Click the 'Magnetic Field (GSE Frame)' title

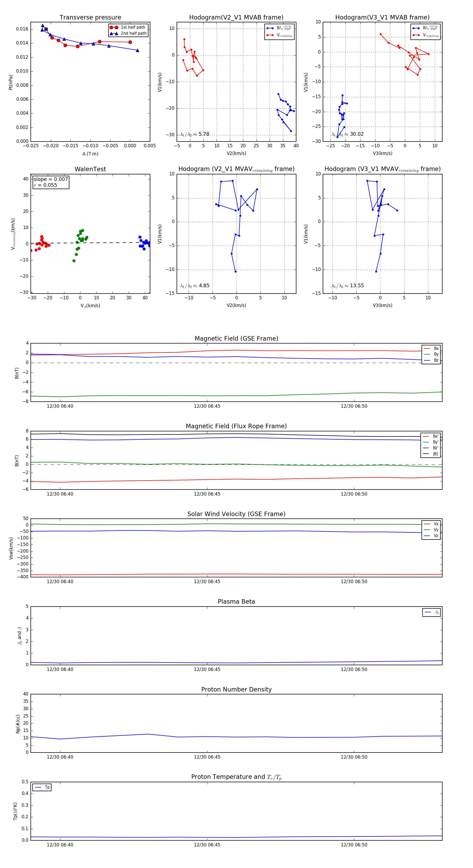[x=236, y=339]
